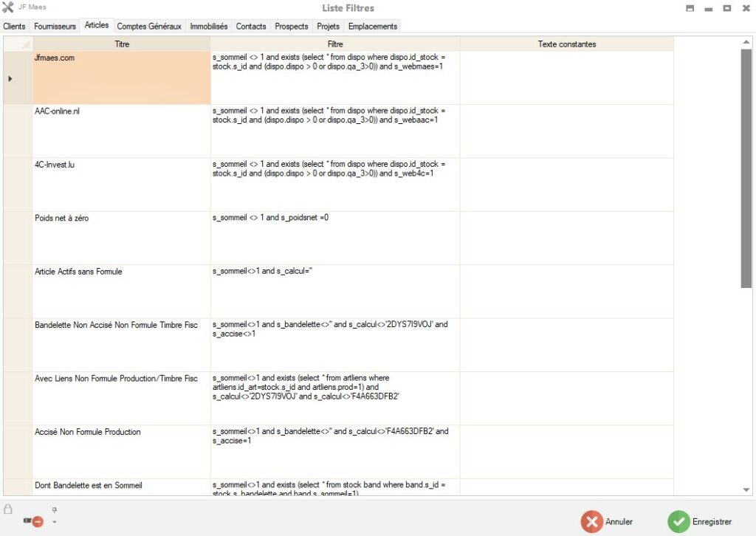The image size is (756, 536).
Task: Click the green checkmark icon on Enregistrer
Action: pyautogui.click(x=678, y=521)
